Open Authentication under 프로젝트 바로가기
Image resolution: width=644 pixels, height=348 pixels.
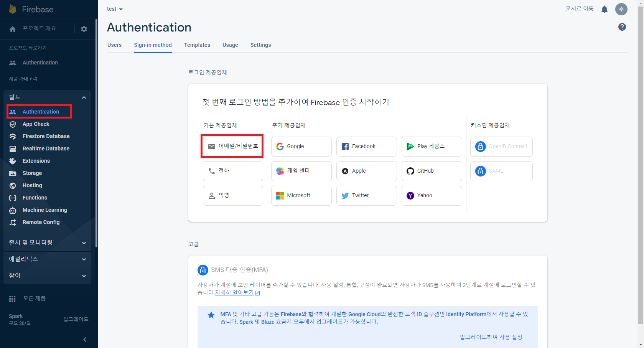(x=40, y=63)
